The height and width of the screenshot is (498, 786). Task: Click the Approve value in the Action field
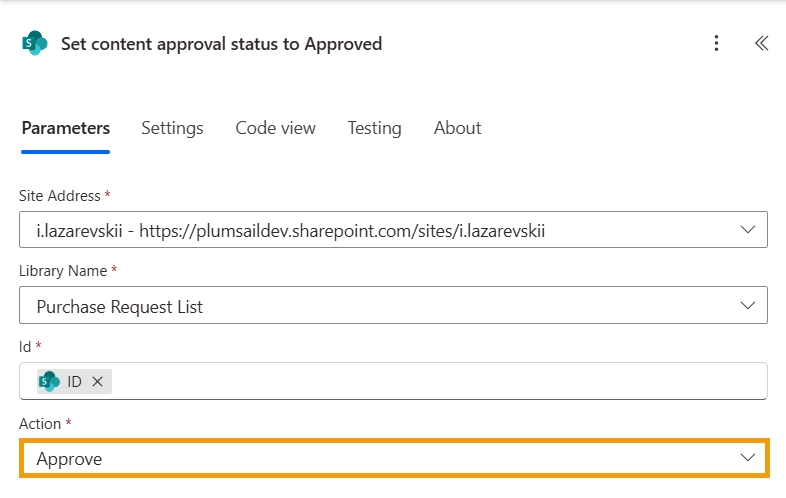pyautogui.click(x=69, y=459)
